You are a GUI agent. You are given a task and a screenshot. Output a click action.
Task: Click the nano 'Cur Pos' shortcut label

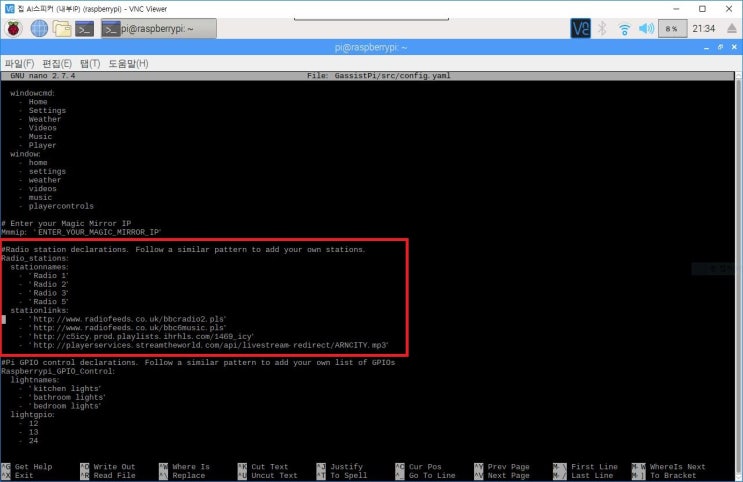click(x=425, y=467)
